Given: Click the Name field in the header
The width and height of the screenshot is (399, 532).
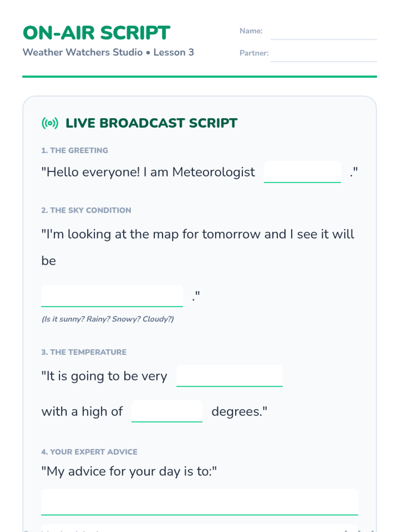Looking at the screenshot, I should tap(324, 31).
